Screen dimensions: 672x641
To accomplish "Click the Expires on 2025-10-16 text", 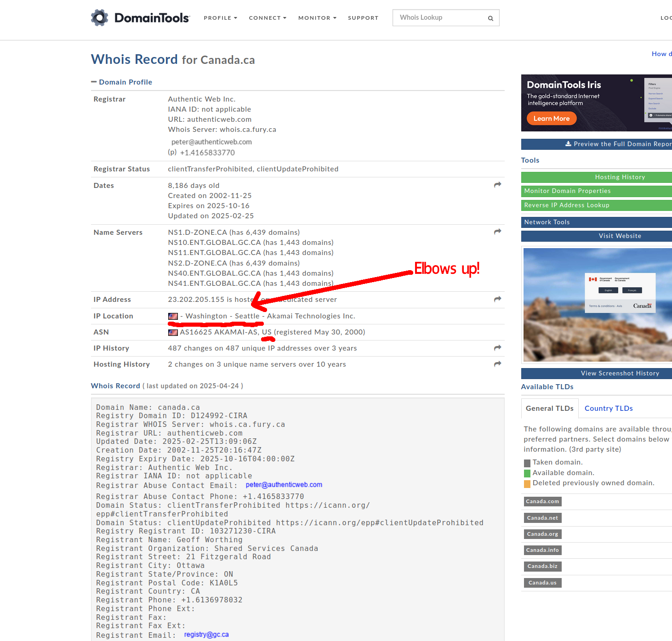I will 209,206.
